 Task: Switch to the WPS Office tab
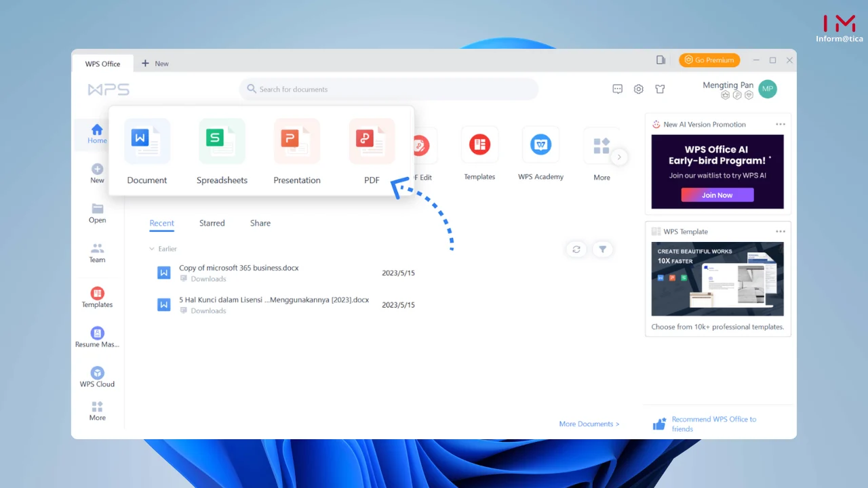[102, 64]
